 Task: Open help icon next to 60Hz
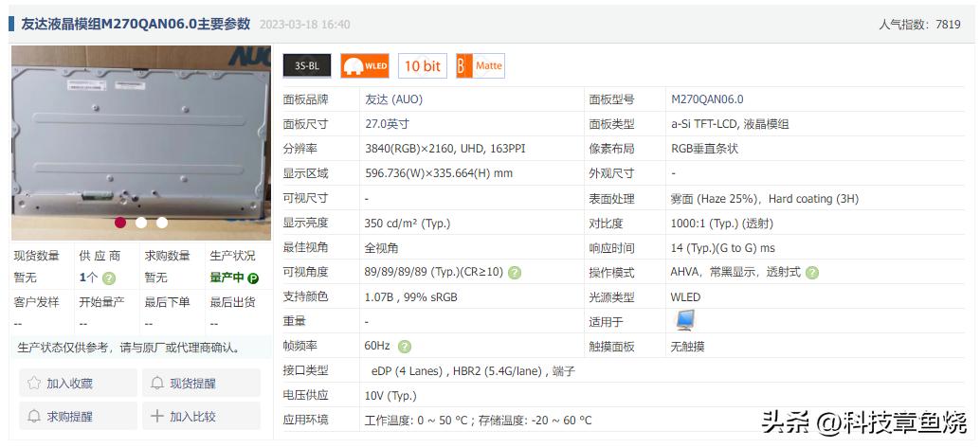[405, 346]
